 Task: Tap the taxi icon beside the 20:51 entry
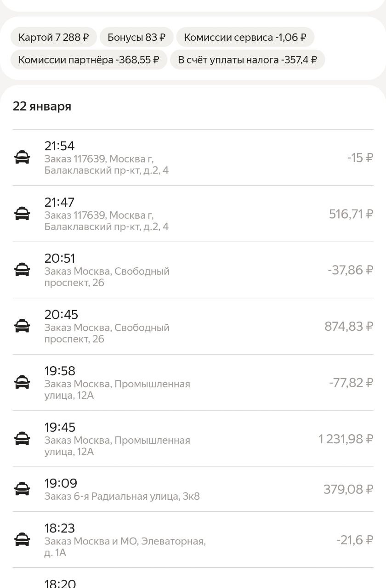coord(22,270)
